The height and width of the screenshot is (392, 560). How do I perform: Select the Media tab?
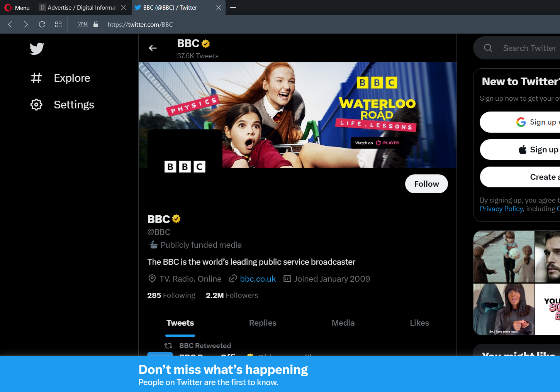coord(343,323)
